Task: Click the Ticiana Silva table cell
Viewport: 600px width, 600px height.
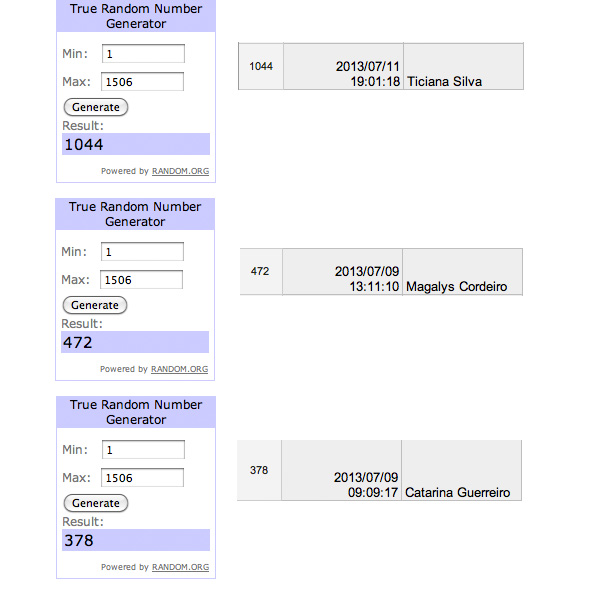Action: coord(463,66)
